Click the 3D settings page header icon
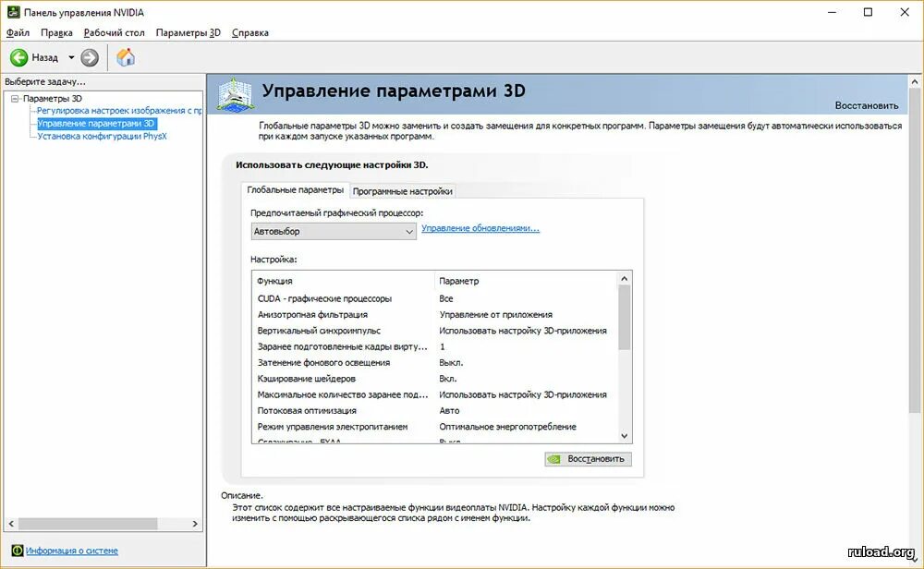The height and width of the screenshot is (569, 924). [235, 94]
